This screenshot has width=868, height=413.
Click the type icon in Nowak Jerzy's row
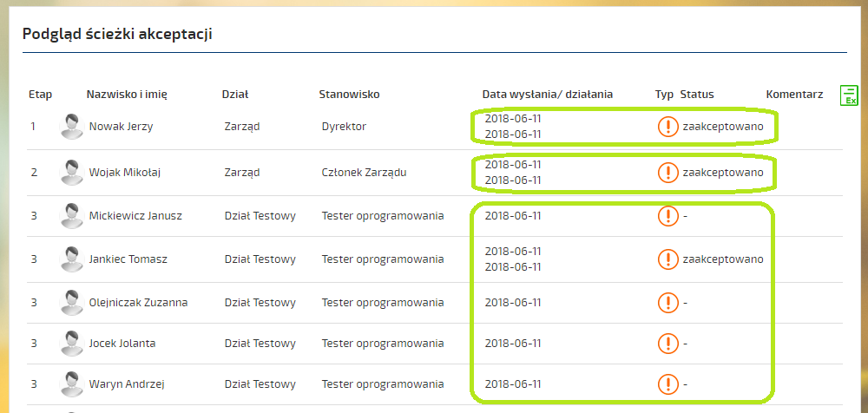click(668, 126)
